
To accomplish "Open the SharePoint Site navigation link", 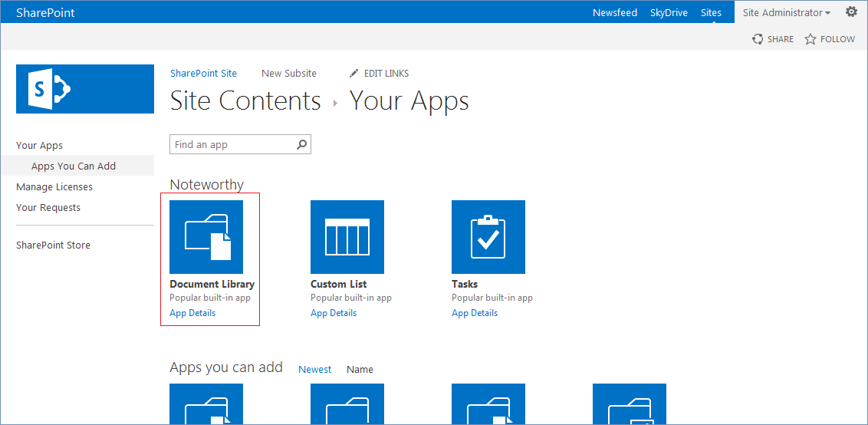I will (203, 73).
